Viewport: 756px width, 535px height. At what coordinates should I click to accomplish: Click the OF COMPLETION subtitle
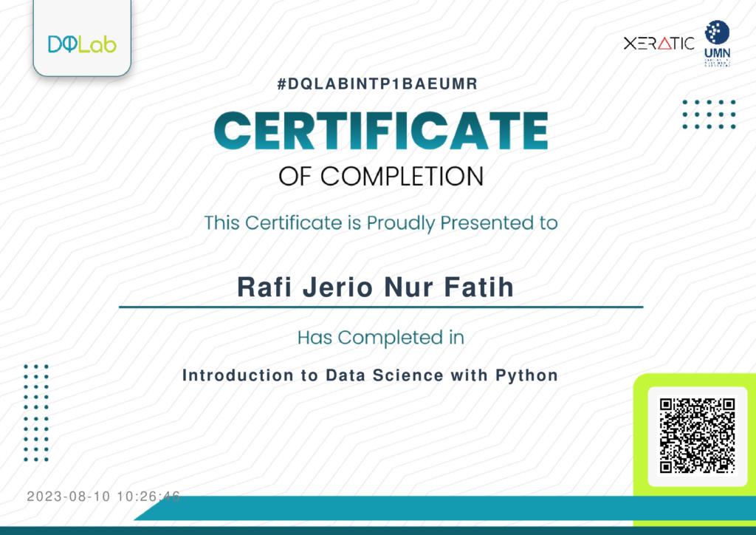(x=381, y=177)
